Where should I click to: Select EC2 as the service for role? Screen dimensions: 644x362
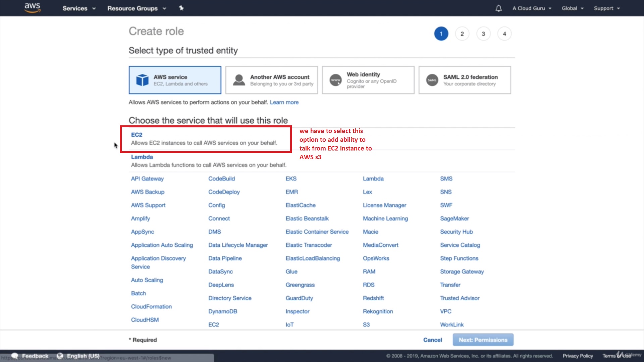click(x=137, y=135)
